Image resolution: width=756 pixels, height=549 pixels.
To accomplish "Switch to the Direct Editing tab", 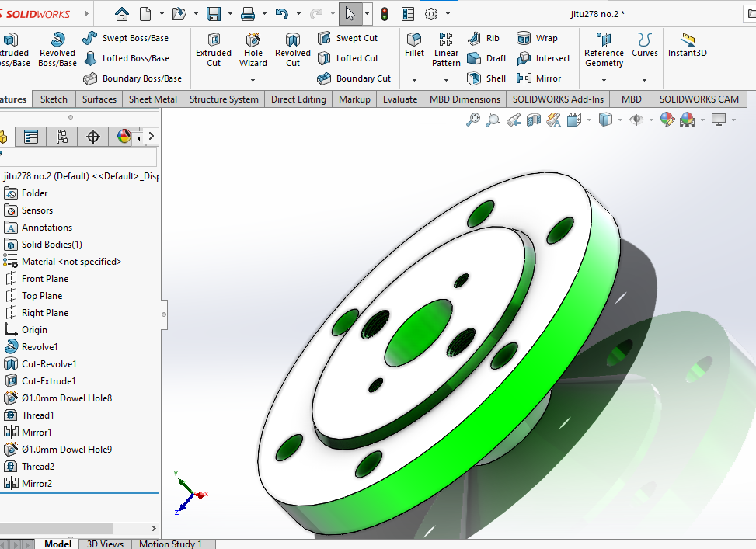I will [x=298, y=99].
